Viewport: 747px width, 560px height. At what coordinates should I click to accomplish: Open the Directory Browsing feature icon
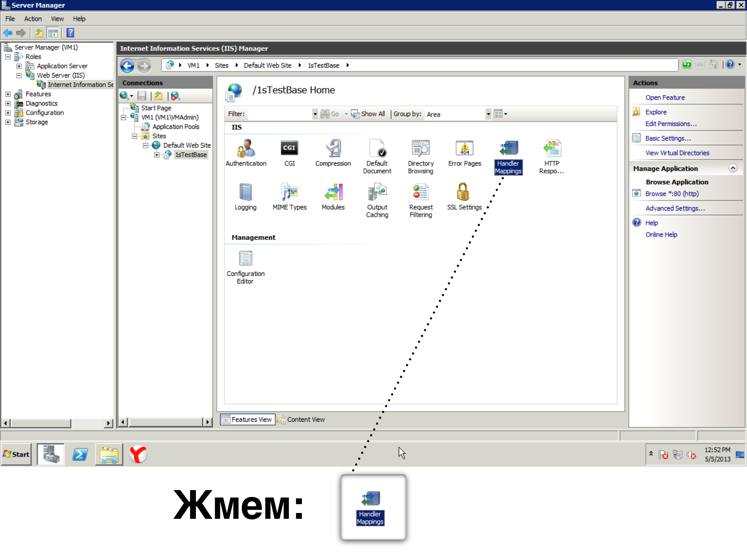click(x=421, y=157)
